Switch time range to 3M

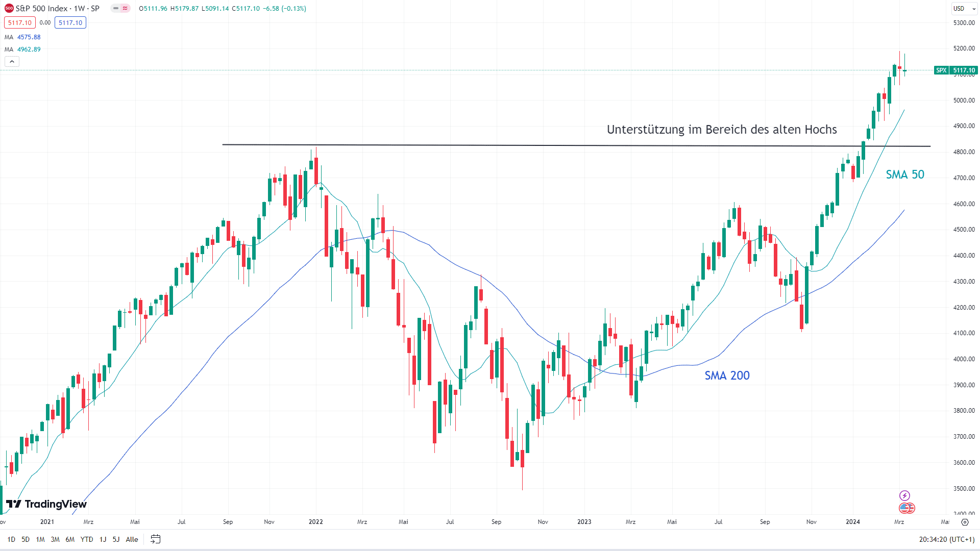pos(55,539)
